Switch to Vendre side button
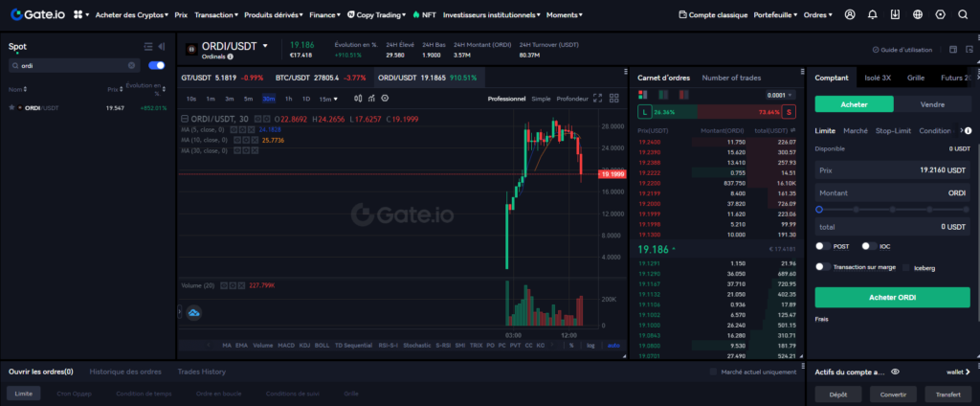Image resolution: width=980 pixels, height=406 pixels. (x=932, y=104)
